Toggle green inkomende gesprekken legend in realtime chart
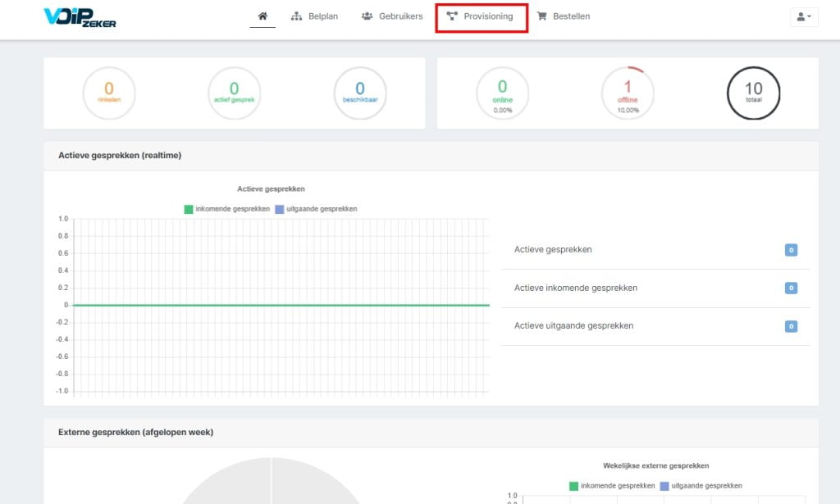840x504 pixels. 227,209
